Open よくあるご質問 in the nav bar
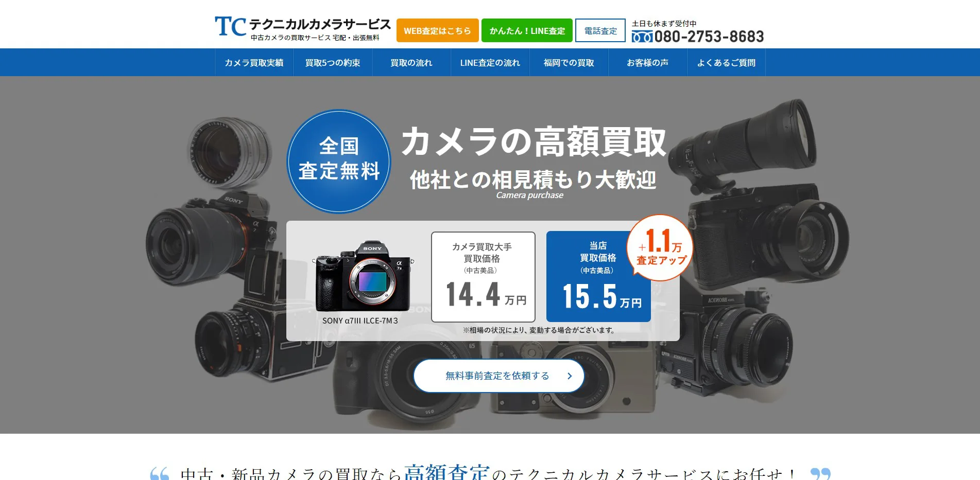This screenshot has height=480, width=980. click(726, 63)
